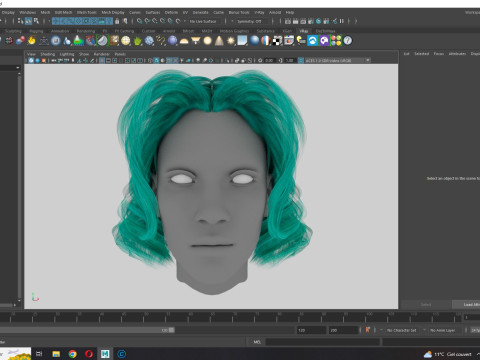This screenshot has height=360, width=480.
Task: Open the viewport color space dropdown
Action: click(338, 60)
